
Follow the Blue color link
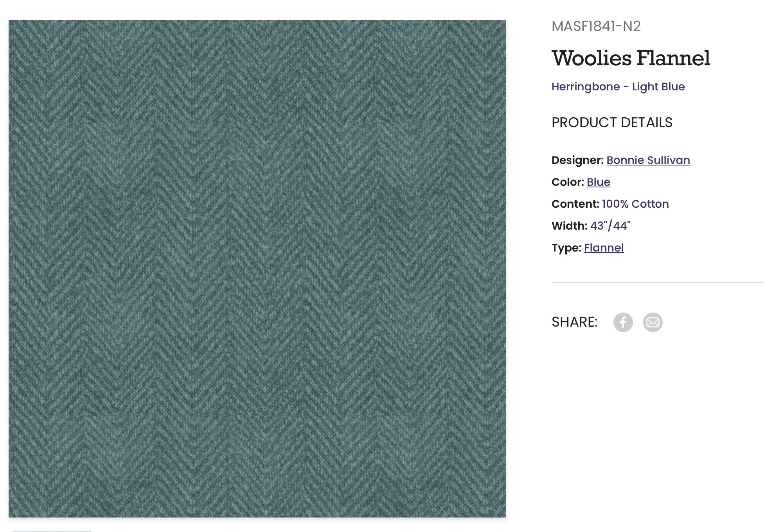598,182
